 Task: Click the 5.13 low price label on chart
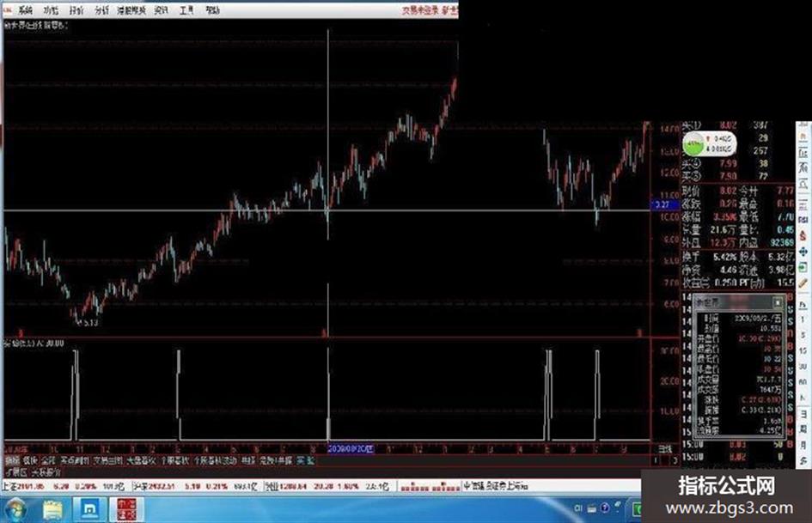(88, 323)
